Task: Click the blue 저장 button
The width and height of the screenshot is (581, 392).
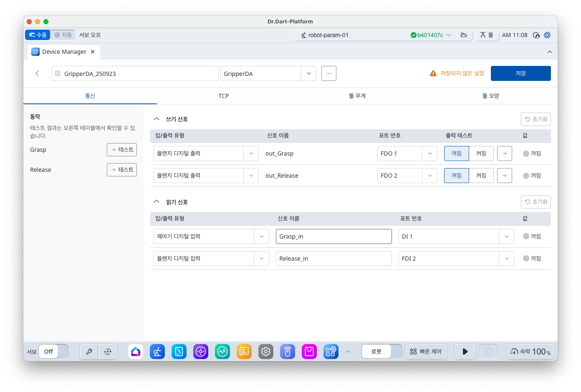Action: (x=520, y=73)
